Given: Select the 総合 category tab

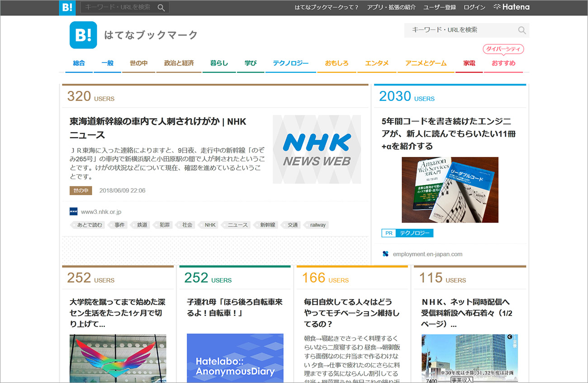Looking at the screenshot, I should point(79,63).
